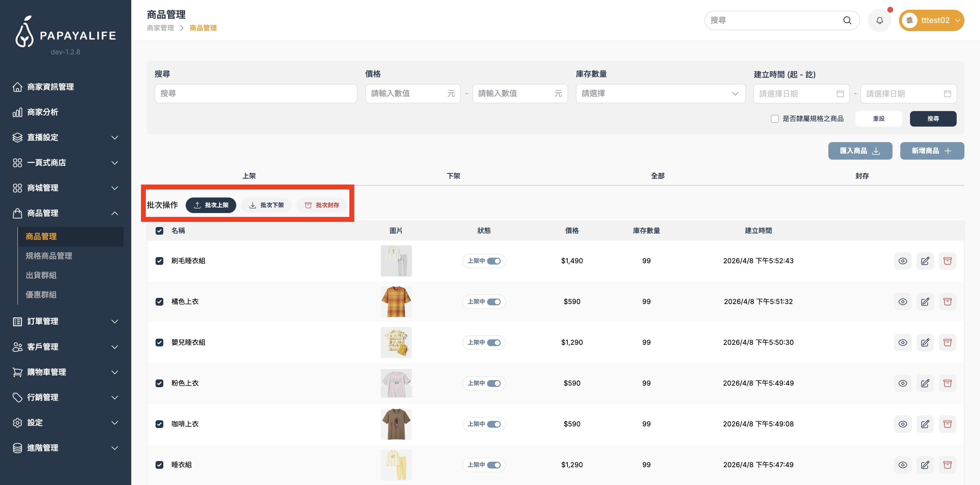Viewport: 980px width, 485px height.
Task: Click view eye icon for 嬰兒睡衣組
Action: (x=903, y=343)
